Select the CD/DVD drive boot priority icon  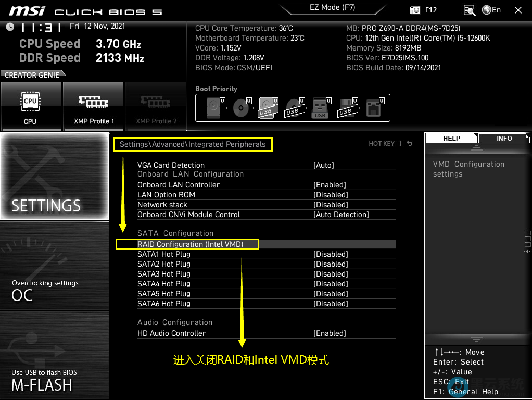click(241, 108)
